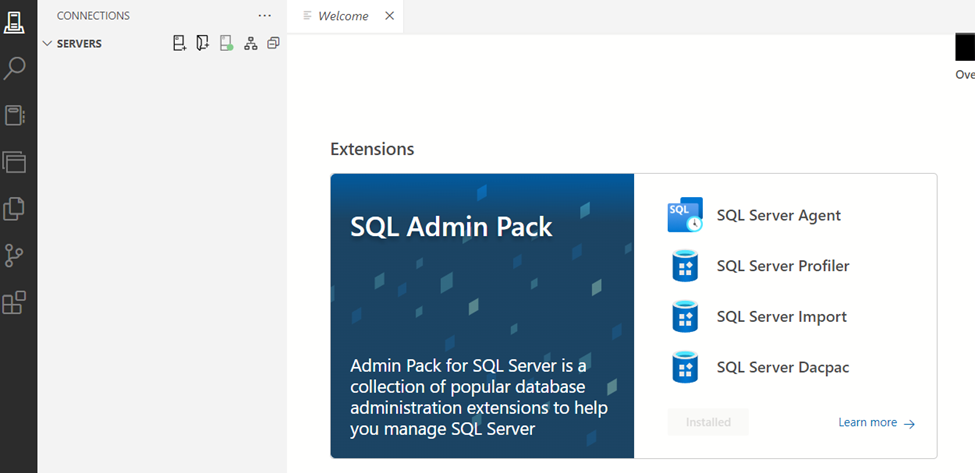Click the SQL Server Dacpac label
This screenshot has width=975, height=473.
tap(783, 367)
